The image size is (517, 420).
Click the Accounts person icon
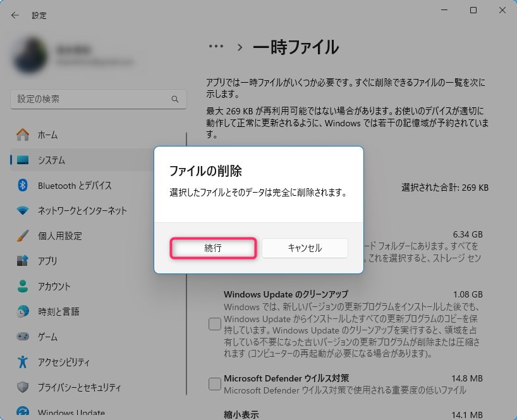tap(23, 286)
